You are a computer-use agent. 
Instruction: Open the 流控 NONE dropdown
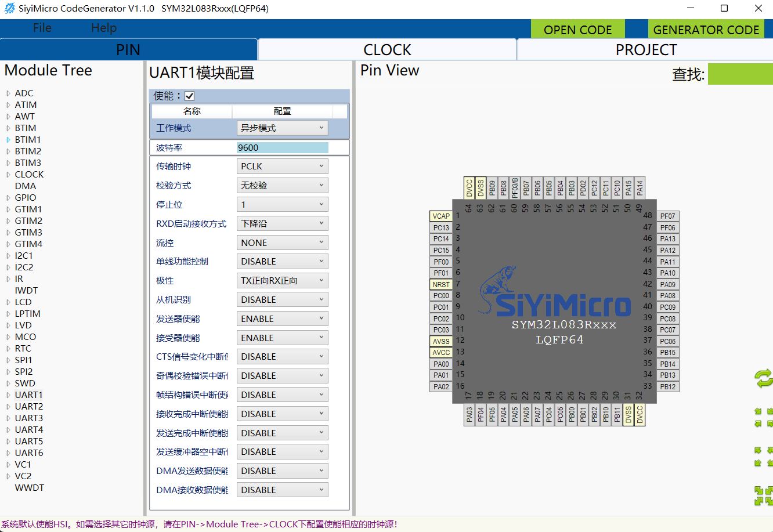pyautogui.click(x=283, y=243)
